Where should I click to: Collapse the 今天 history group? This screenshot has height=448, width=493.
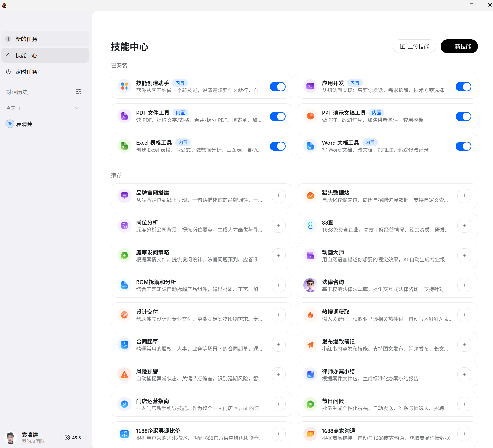pyautogui.click(x=77, y=108)
